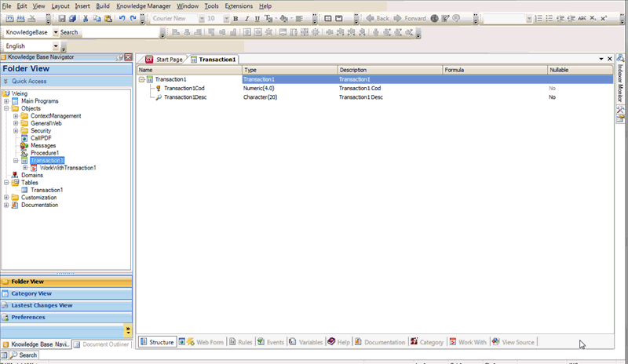The width and height of the screenshot is (628, 364).
Task: Click the strikethrough ABC icon
Action: coord(582,18)
